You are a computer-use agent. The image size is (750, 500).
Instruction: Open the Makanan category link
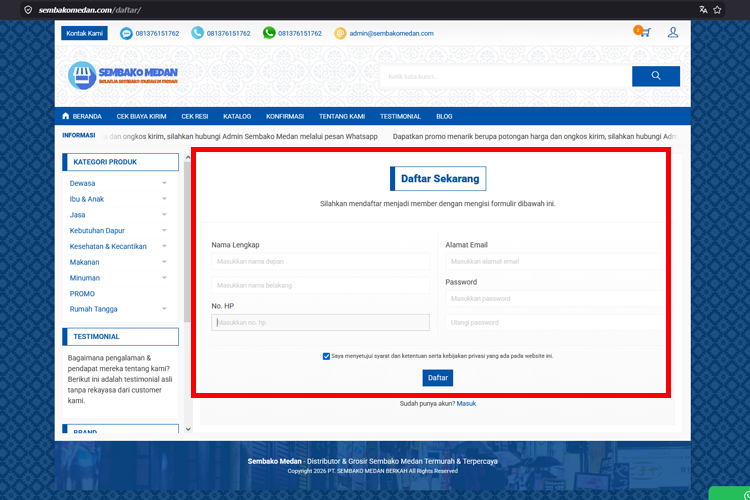pyautogui.click(x=84, y=262)
